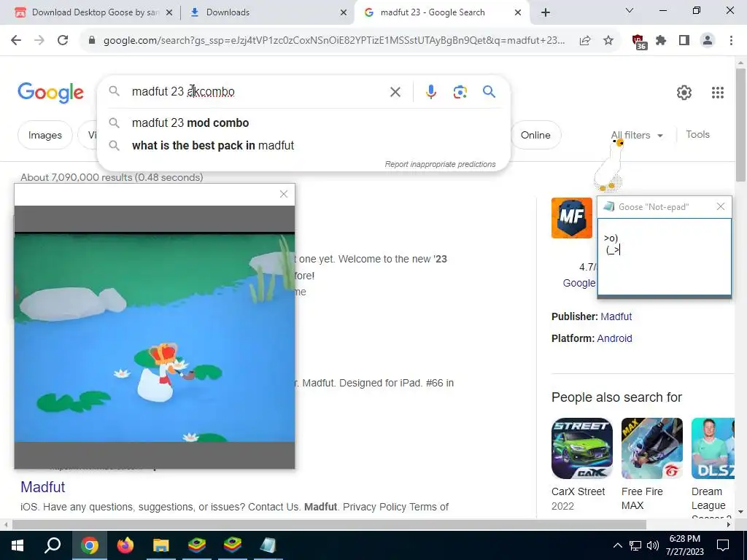Open the Chrome profile avatar

[x=708, y=41]
